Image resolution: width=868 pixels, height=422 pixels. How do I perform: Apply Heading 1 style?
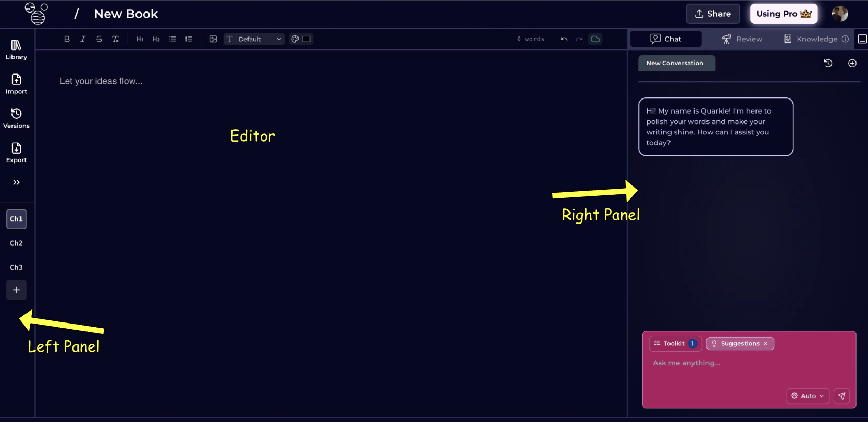click(x=140, y=39)
